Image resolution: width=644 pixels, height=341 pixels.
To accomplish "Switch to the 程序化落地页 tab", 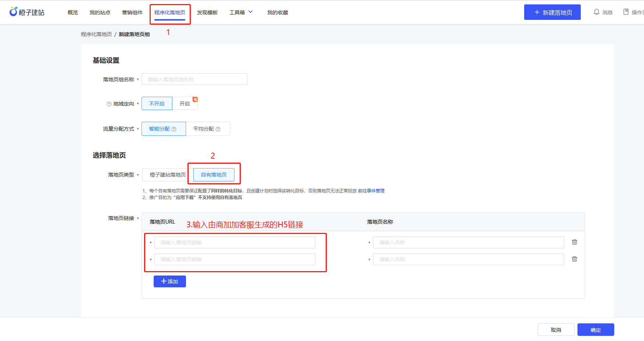I will pyautogui.click(x=170, y=13).
